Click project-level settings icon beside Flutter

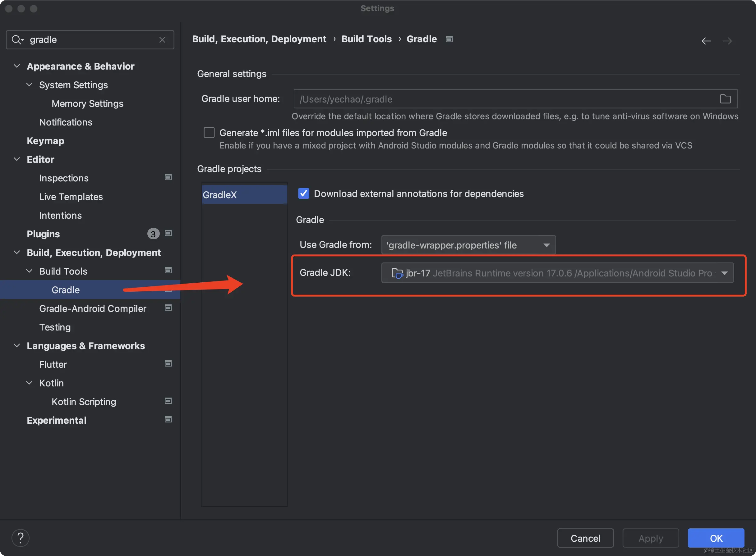coord(168,363)
